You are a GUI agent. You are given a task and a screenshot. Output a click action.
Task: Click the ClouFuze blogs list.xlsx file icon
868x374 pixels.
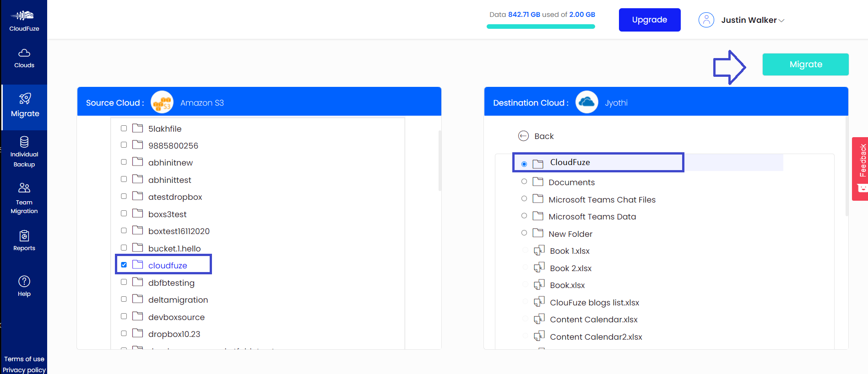pos(539,302)
